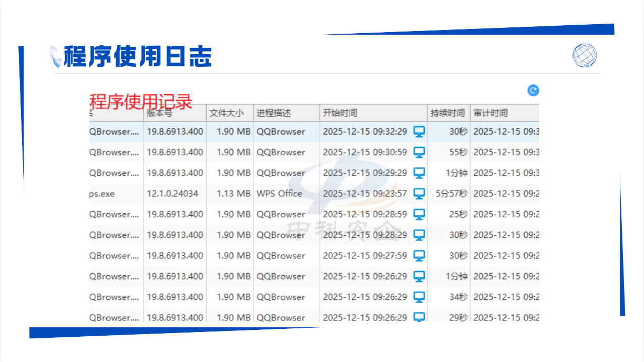Viewport: 644px width, 362px height.
Task: Click the monitor icon in the 09:32:29 row
Action: (x=419, y=132)
